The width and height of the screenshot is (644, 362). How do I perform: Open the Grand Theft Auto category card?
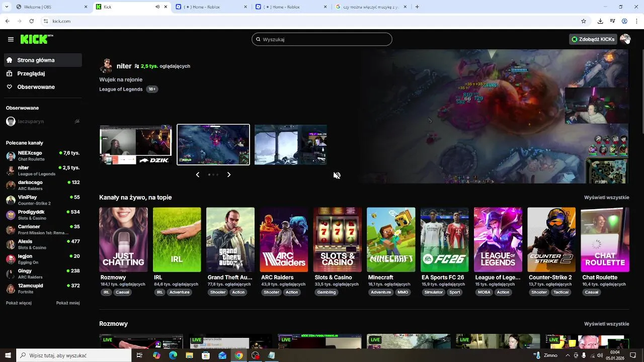click(230, 240)
